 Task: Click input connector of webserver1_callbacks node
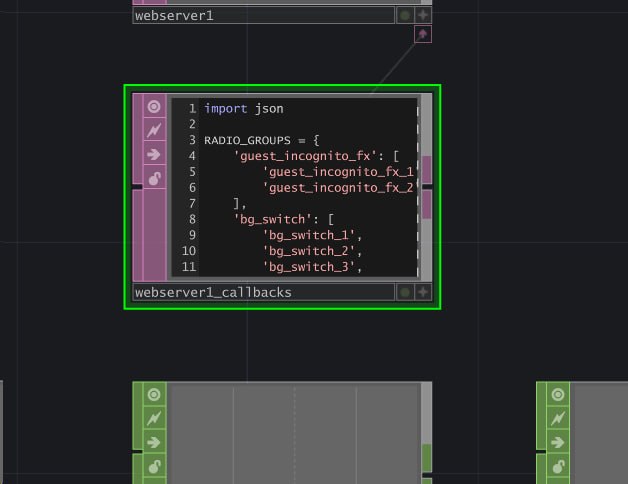pyautogui.click(x=137, y=187)
